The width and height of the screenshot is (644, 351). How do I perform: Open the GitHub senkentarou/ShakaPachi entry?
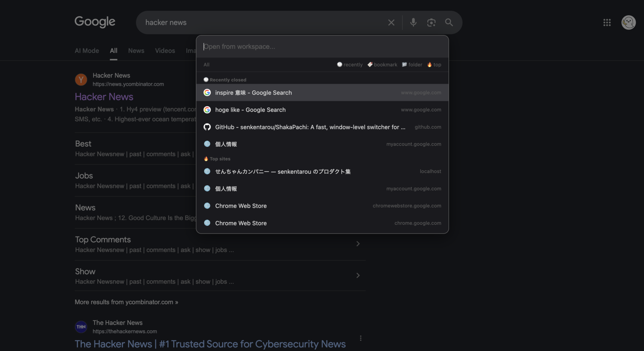pyautogui.click(x=322, y=127)
